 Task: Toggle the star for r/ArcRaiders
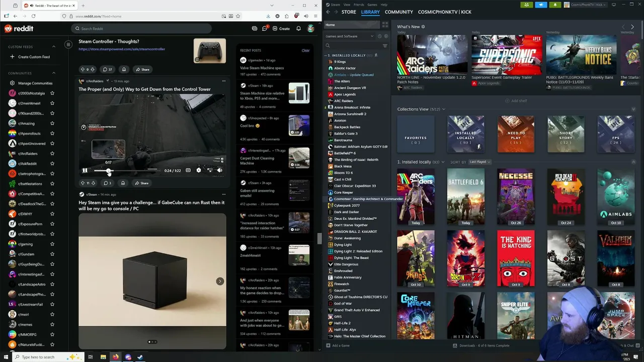52,153
